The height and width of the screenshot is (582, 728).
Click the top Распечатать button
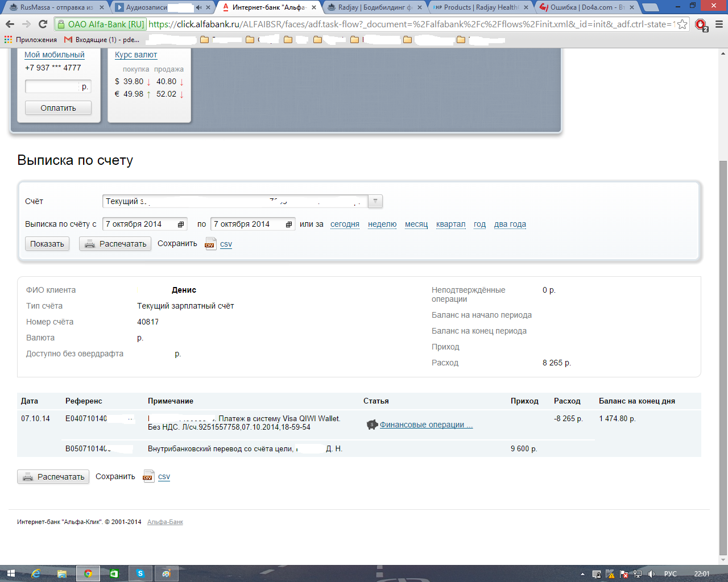click(115, 244)
